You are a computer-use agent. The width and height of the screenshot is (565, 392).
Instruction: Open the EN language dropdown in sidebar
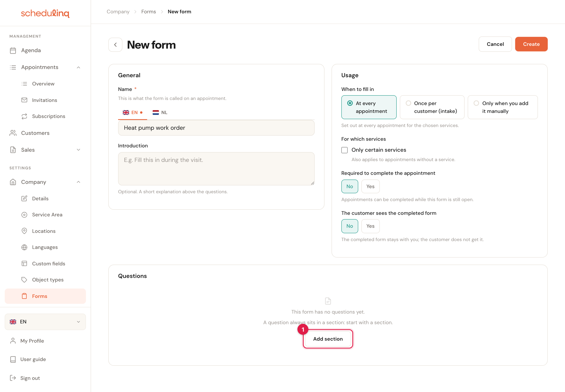[45, 322]
